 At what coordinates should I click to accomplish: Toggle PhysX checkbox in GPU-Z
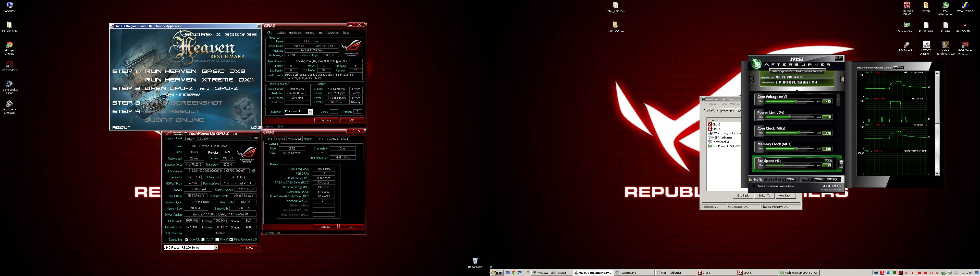coord(217,239)
